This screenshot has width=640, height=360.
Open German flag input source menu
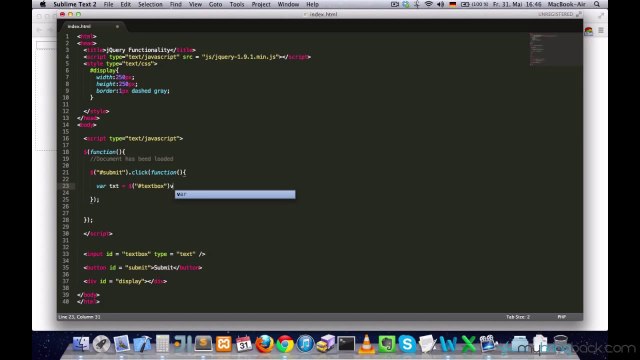point(452,4)
